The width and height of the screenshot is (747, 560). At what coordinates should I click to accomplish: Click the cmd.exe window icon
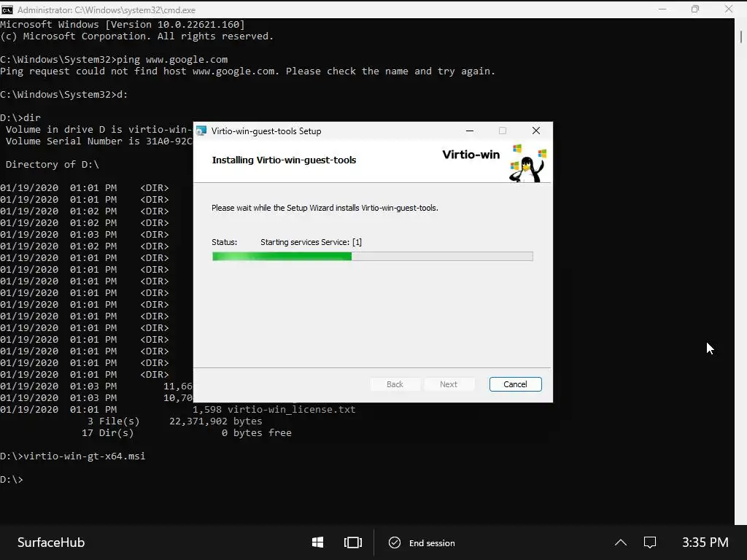[7, 9]
